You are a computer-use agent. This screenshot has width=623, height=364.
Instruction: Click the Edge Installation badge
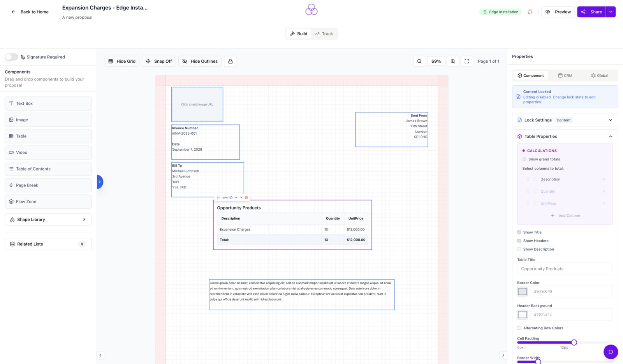pyautogui.click(x=500, y=12)
